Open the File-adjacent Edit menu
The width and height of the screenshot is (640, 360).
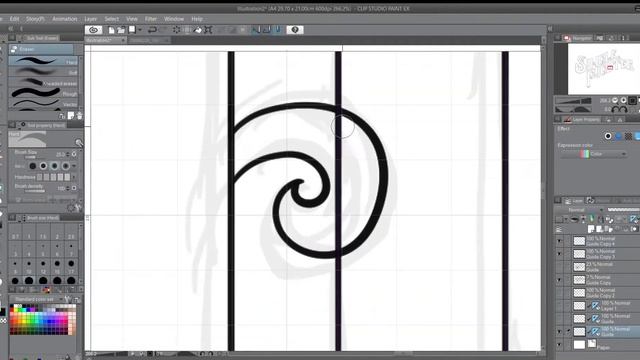click(x=14, y=19)
